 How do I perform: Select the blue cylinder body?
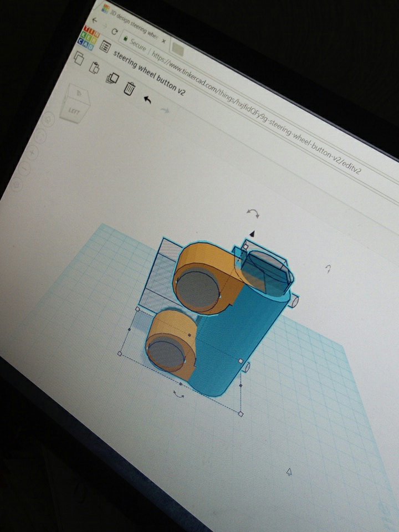[x=238, y=336]
